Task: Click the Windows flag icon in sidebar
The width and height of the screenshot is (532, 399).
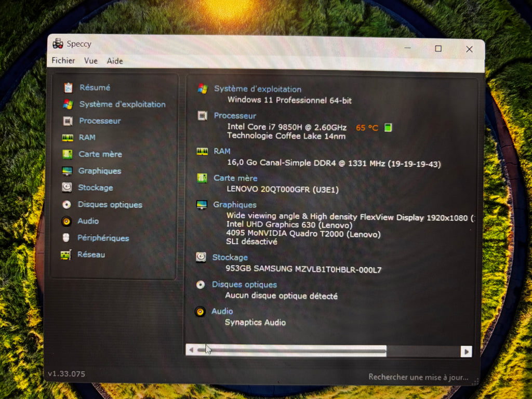Action: point(68,104)
